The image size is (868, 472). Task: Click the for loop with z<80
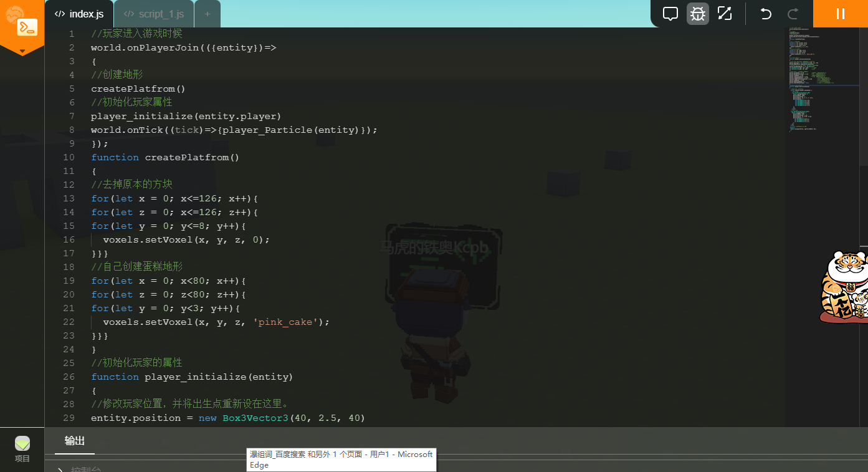[169, 294]
